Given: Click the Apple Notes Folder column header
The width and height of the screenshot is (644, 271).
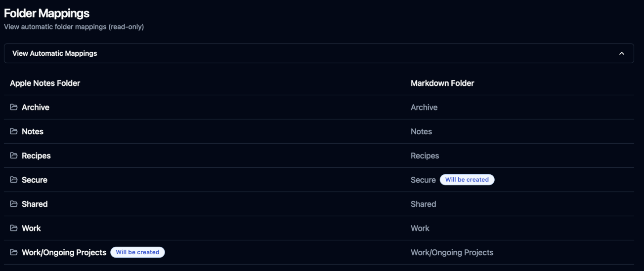Looking at the screenshot, I should tap(45, 83).
